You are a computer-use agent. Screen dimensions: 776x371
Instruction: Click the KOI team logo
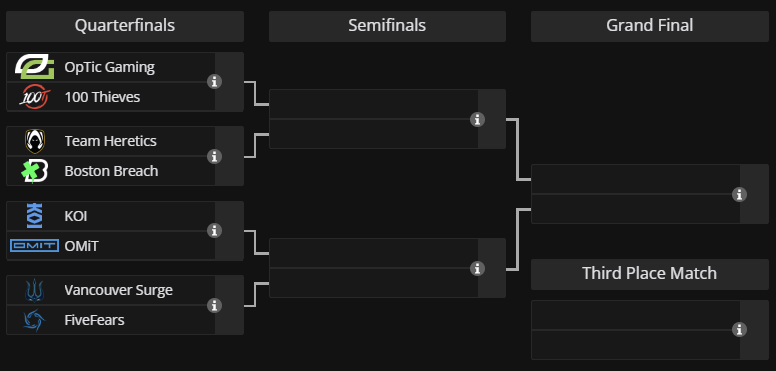pos(34,216)
